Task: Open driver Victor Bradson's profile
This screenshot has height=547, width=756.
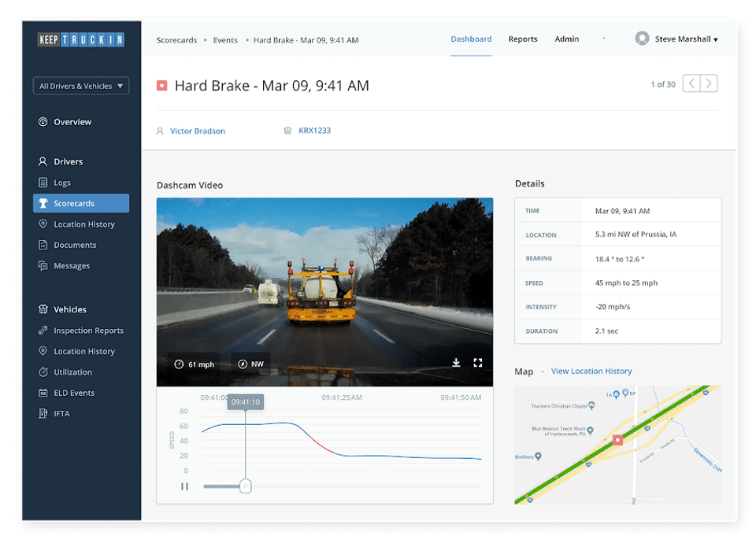Action: [x=197, y=131]
